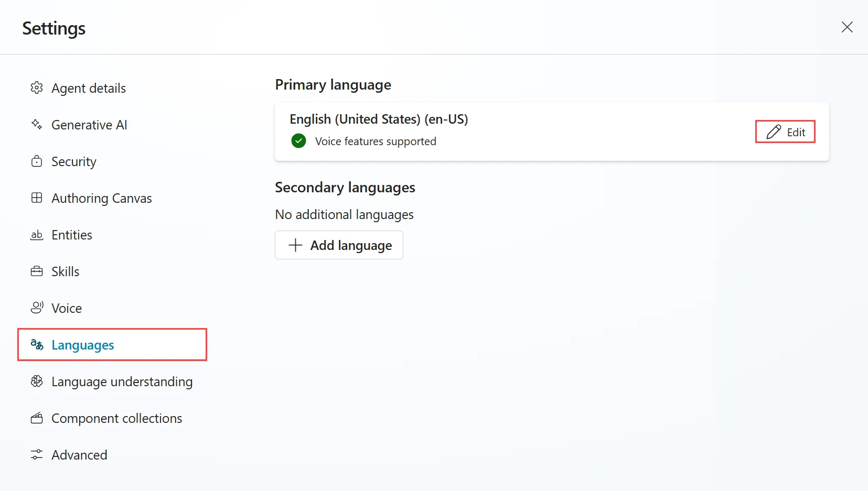This screenshot has width=868, height=491.
Task: Add a secondary language
Action: point(338,245)
